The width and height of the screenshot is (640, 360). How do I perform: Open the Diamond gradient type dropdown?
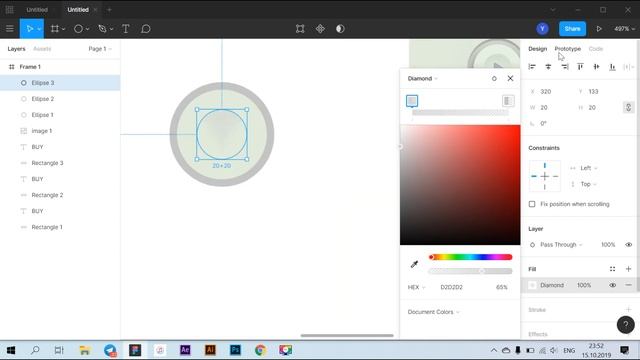[422, 78]
